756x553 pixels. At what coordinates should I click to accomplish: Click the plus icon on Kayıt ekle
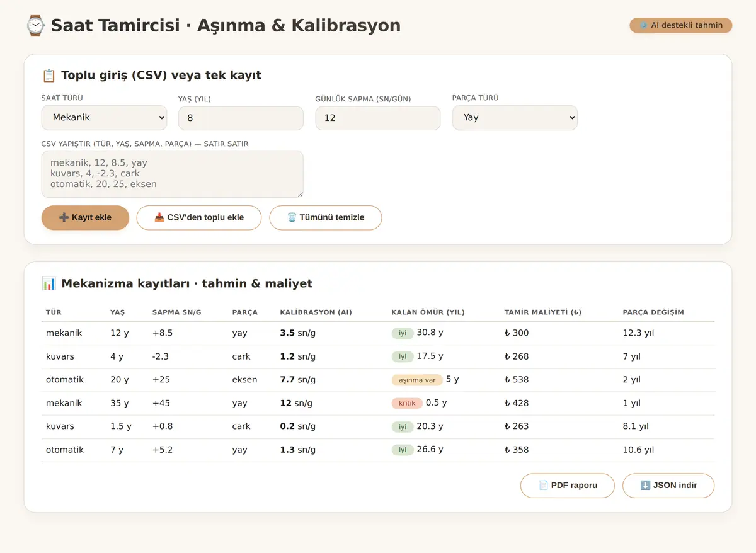click(64, 217)
